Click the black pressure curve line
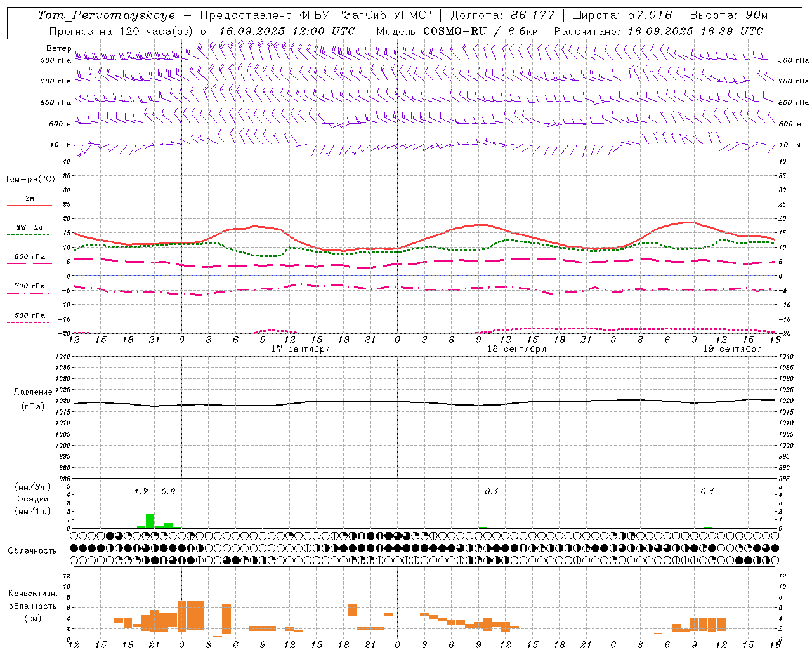 coord(424,402)
